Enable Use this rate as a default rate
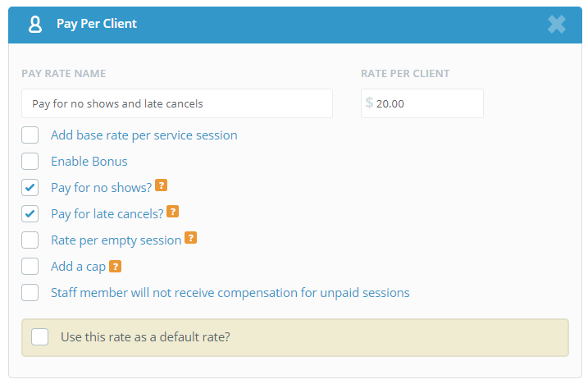Screen dimensions: 588x384 click(x=39, y=336)
